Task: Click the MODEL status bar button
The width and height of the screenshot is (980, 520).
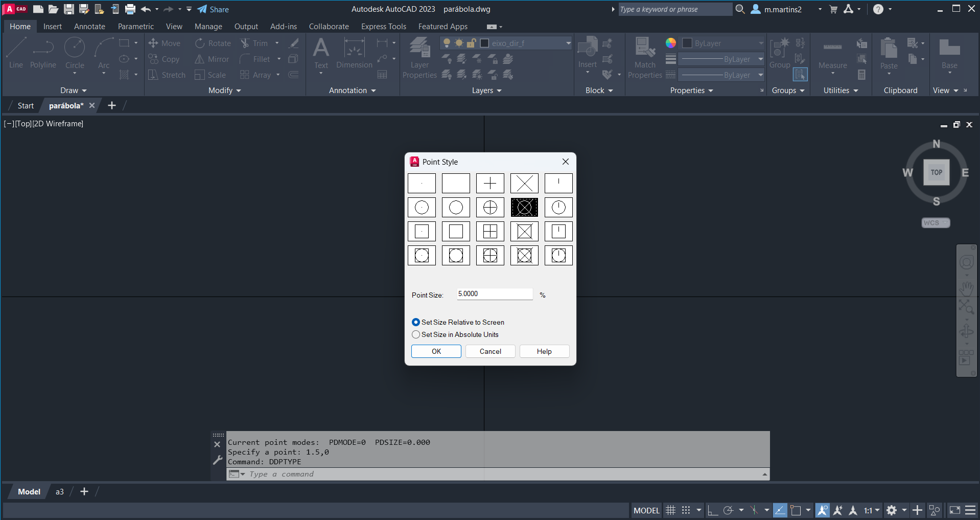Action: [646, 510]
